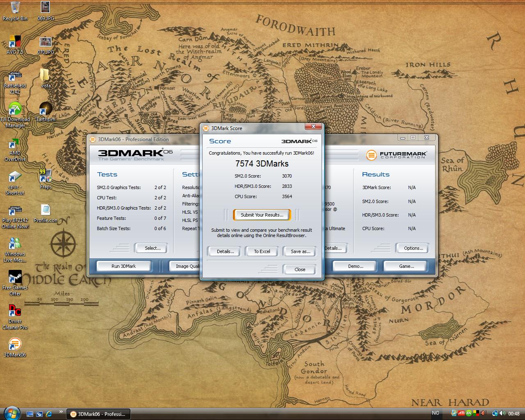The height and width of the screenshot is (420, 525).
Task: Click the Batch Size Tests row
Action: click(131, 228)
